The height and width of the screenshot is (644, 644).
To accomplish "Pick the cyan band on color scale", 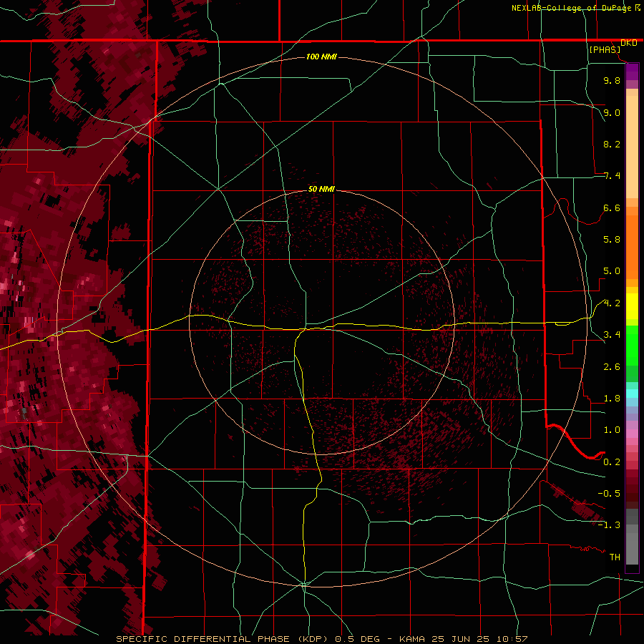I will click(632, 394).
